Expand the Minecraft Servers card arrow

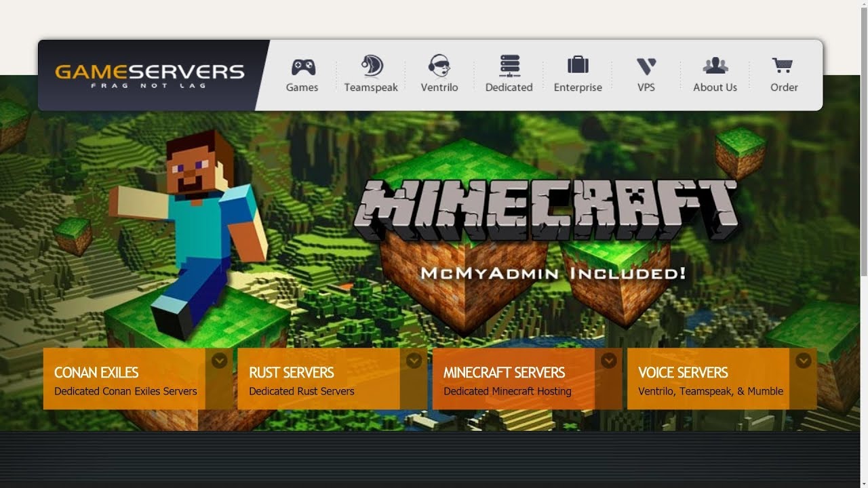click(x=609, y=361)
